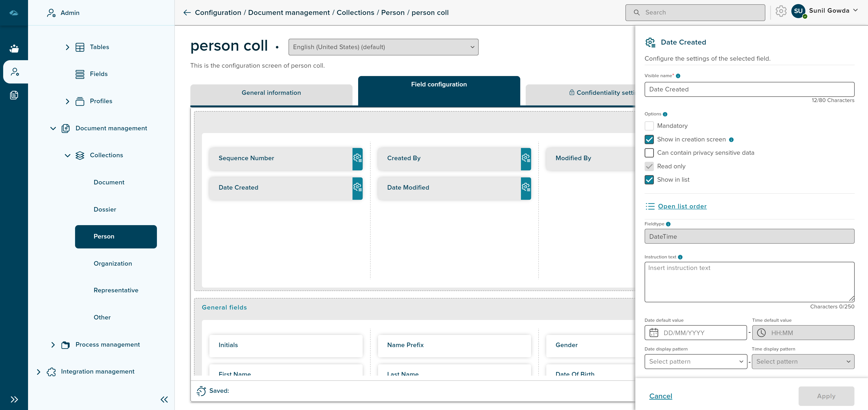Click the back arrow in breadcrumb
Screen dimensions: 868x410
click(x=187, y=13)
